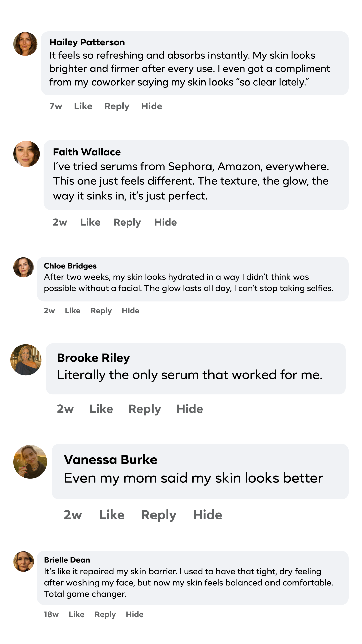This screenshot has height=644, width=362.
Task: Click the Brielle Dean username
Action: pos(67,560)
